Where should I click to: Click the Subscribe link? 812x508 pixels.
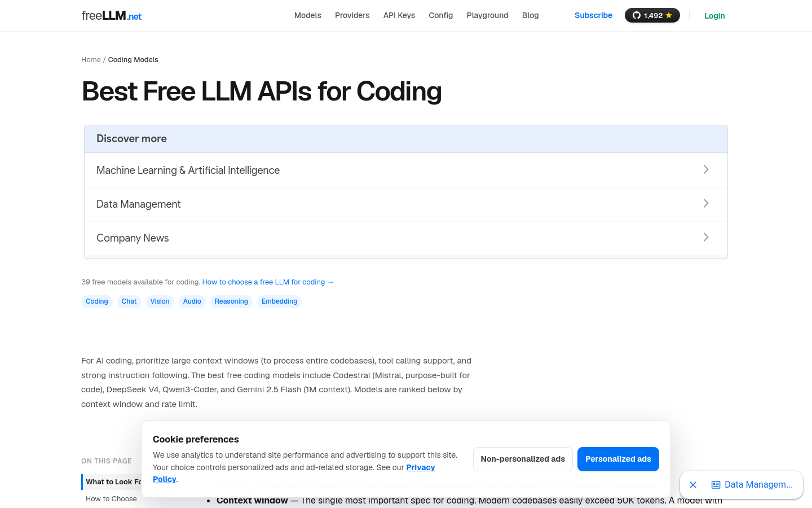[593, 15]
